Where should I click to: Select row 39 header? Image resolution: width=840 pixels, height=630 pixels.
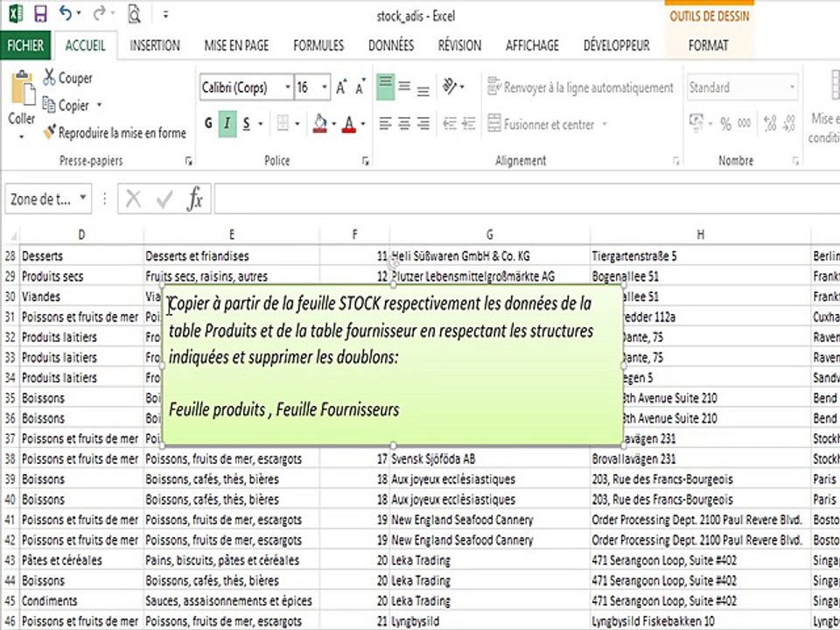click(x=10, y=479)
